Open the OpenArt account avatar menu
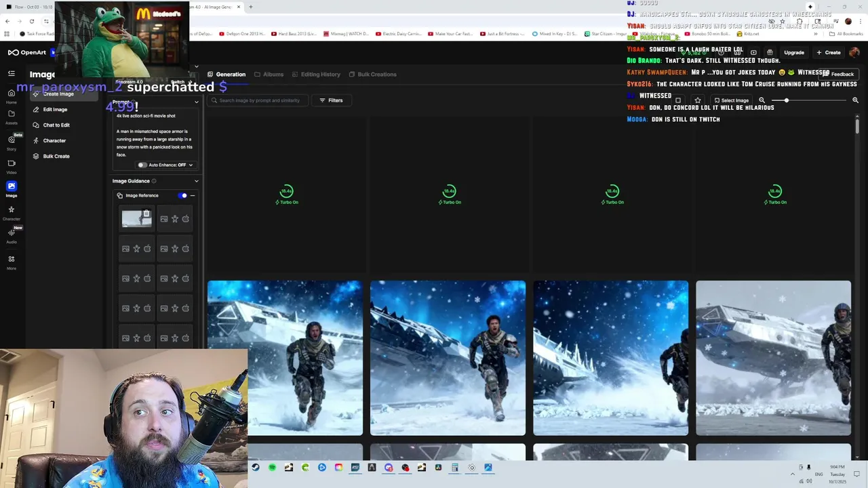 (x=854, y=52)
